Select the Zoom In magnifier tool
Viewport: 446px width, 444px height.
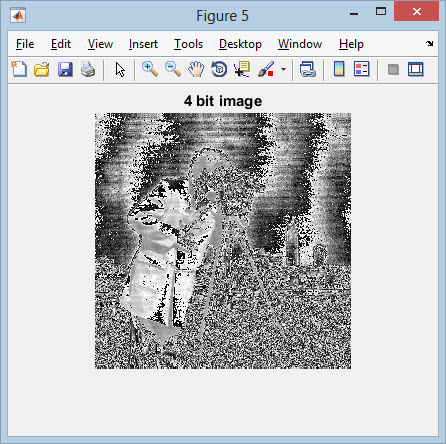150,69
